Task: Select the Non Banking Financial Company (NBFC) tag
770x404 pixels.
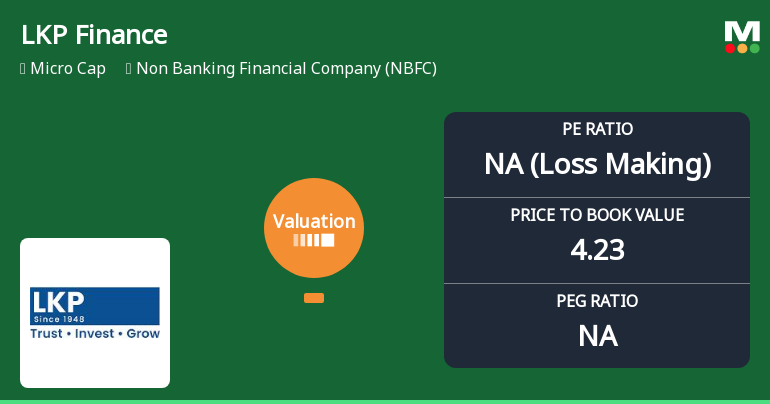Action: point(286,69)
